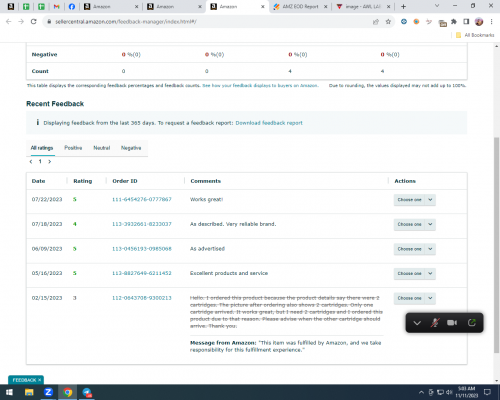500x400 pixels.
Task: Open File Explorer from the taskbar
Action: 29,392
